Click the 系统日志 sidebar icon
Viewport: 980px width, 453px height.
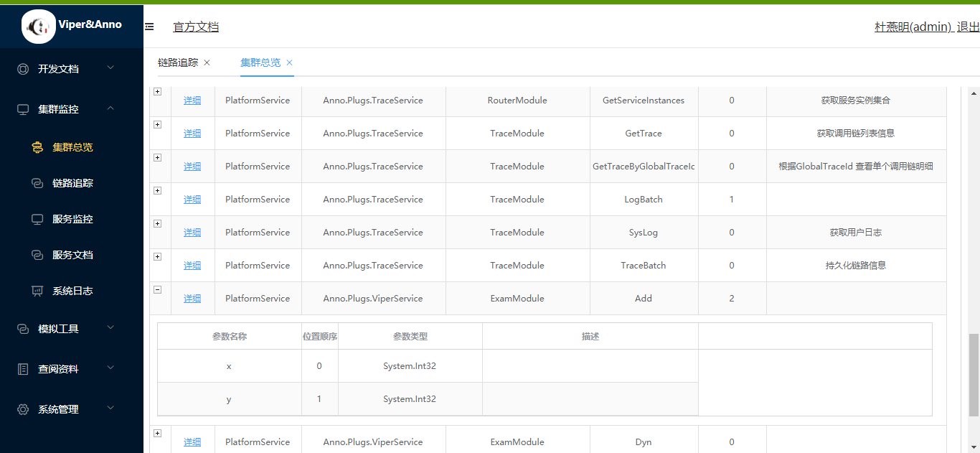[37, 291]
